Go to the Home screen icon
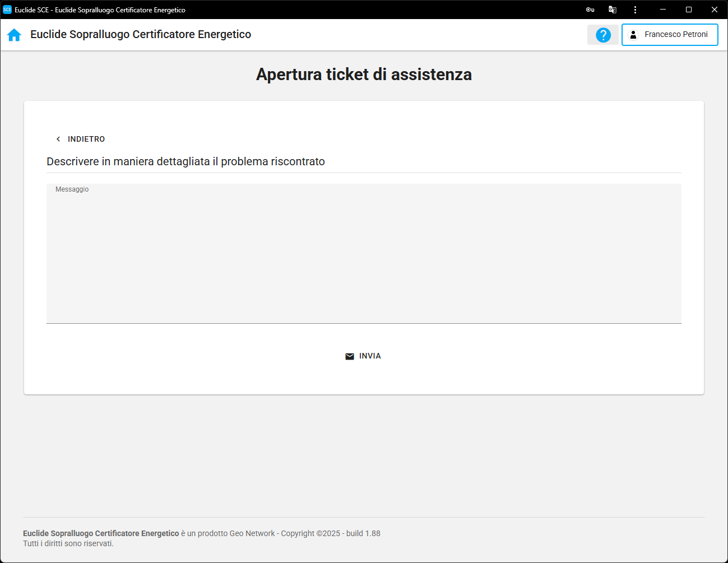Viewport: 728px width, 563px height. [x=14, y=35]
